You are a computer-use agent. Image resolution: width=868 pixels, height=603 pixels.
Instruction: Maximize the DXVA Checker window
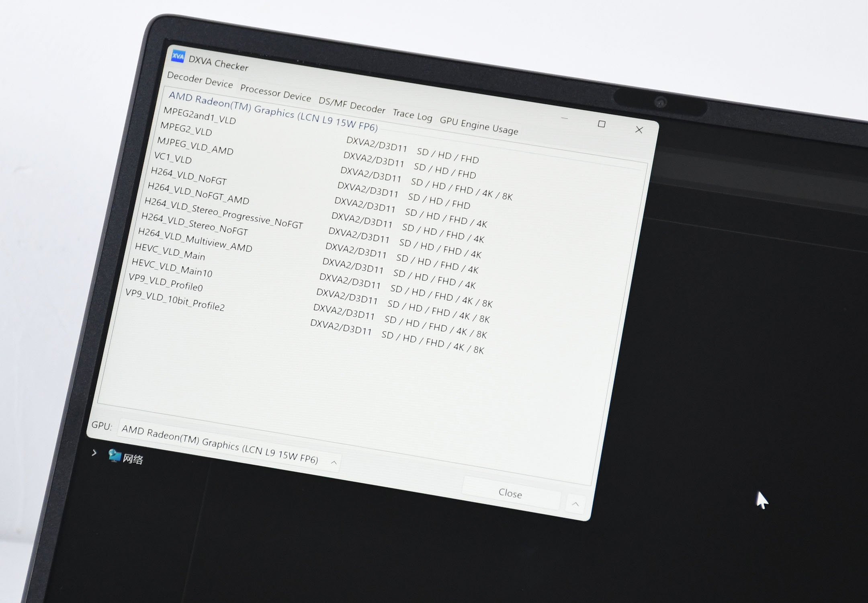coord(601,124)
